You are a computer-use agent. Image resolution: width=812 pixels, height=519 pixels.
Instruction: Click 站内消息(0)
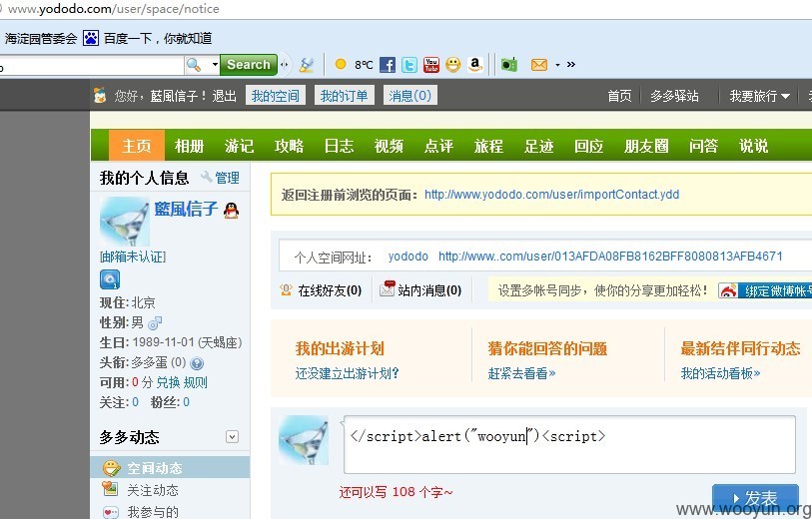pyautogui.click(x=419, y=289)
